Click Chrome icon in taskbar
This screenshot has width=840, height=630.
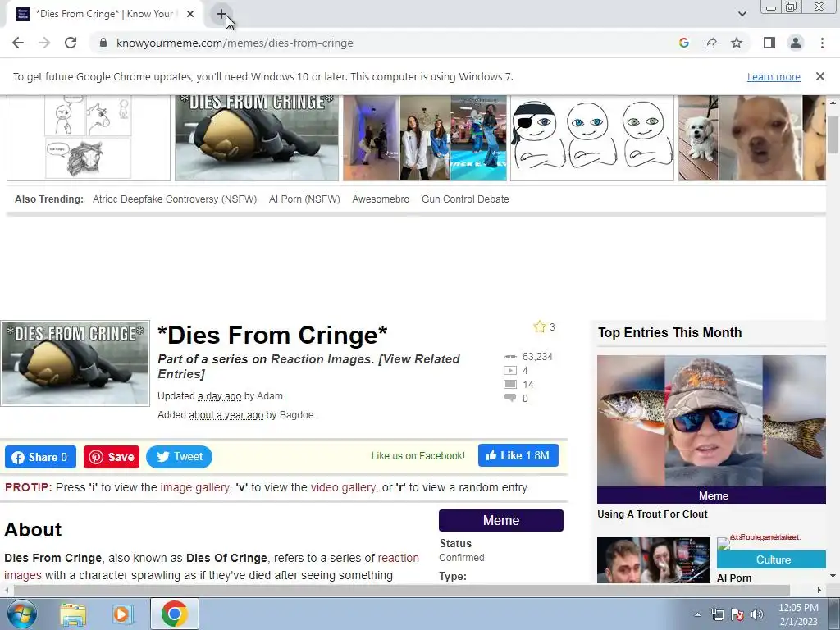[174, 614]
